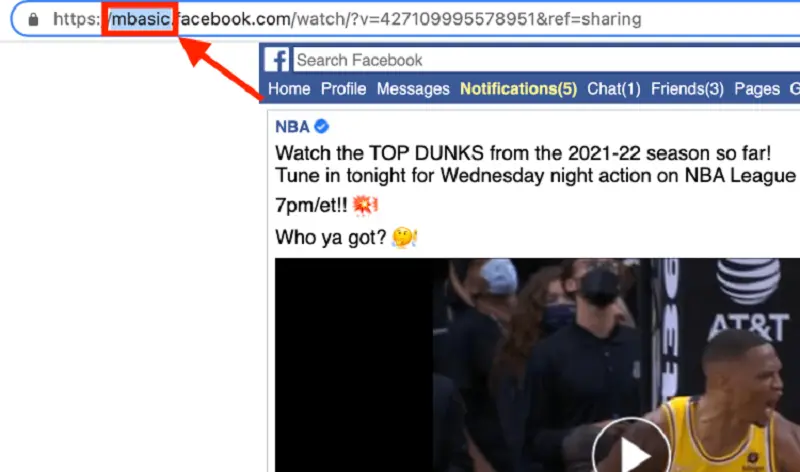Viewport: 800px width, 472px height.
Task: Open the Profile link
Action: point(343,89)
